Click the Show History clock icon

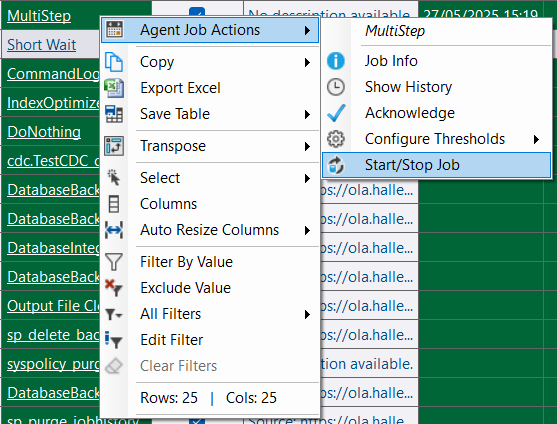point(336,87)
